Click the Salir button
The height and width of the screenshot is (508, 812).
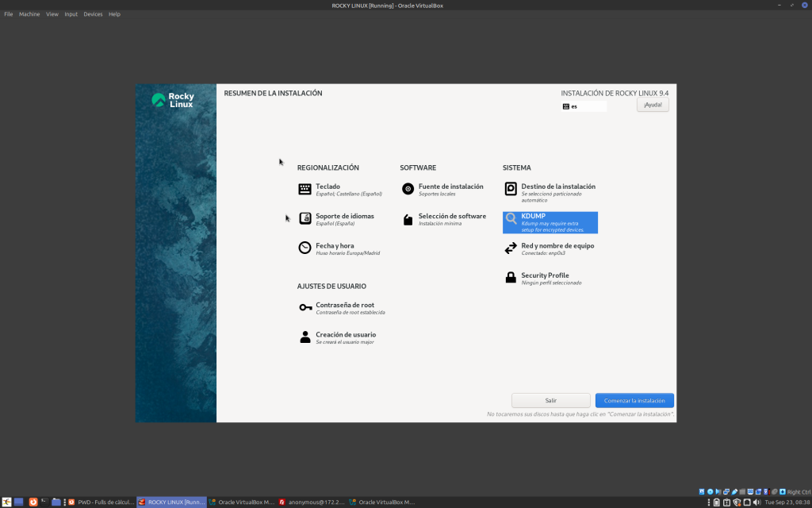(550, 401)
